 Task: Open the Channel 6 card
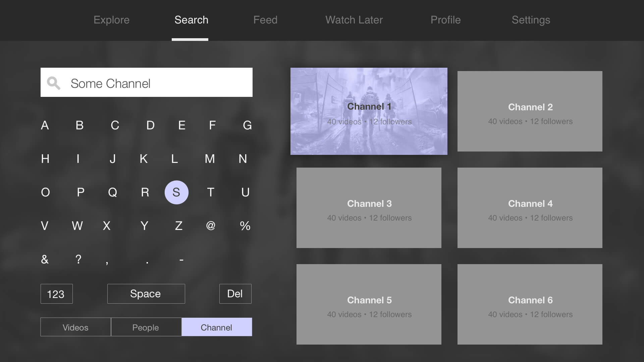(x=530, y=304)
